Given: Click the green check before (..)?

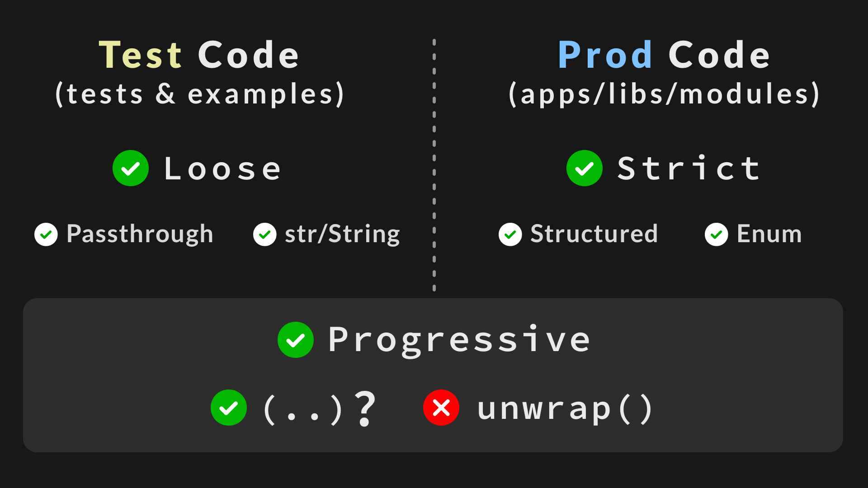Looking at the screenshot, I should coord(229,408).
